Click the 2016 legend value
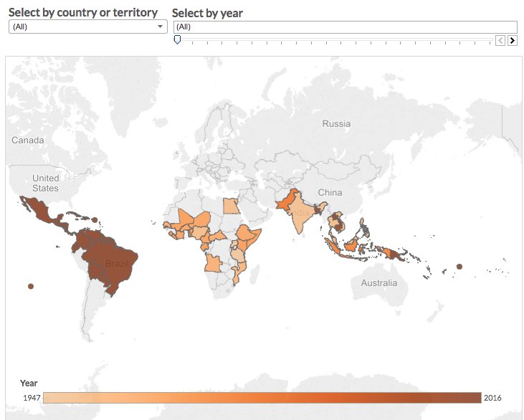Image resolution: width=524 pixels, height=420 pixels. coord(492,398)
